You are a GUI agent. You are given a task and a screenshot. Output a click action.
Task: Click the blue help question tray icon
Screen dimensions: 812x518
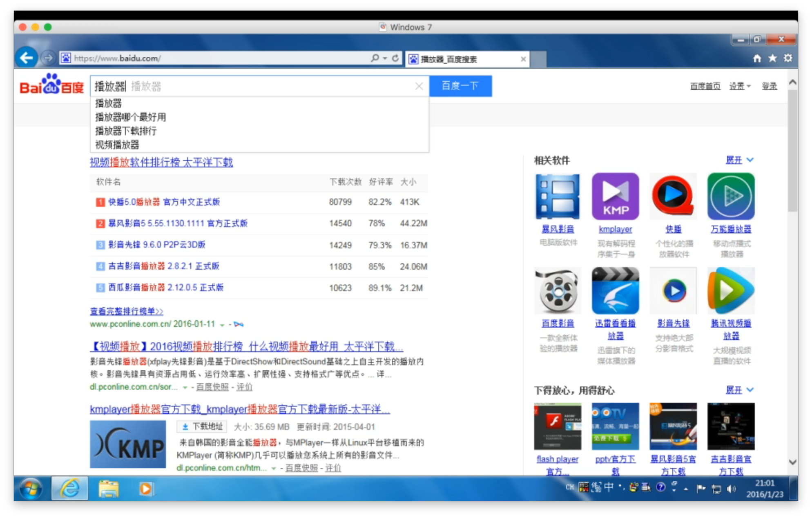(x=660, y=487)
